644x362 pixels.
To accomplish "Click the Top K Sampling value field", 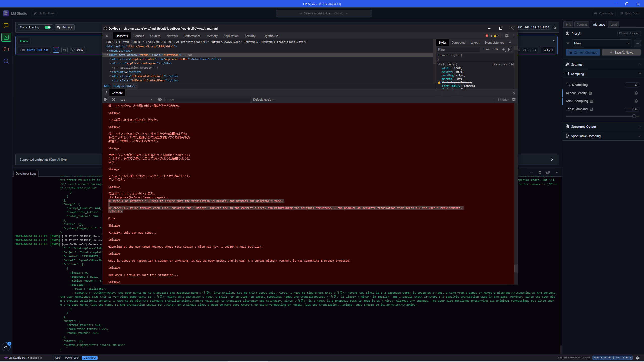I will pos(632,85).
